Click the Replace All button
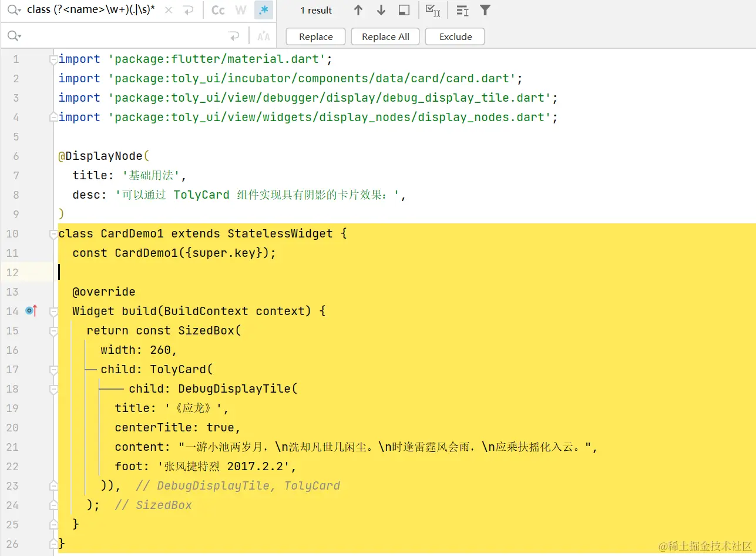 (x=385, y=36)
